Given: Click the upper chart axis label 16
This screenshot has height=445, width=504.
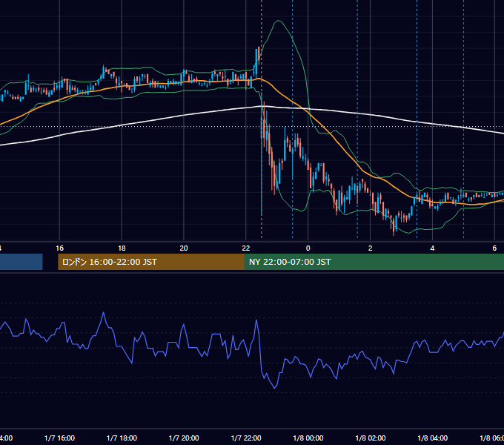Looking at the screenshot, I should point(59,248).
